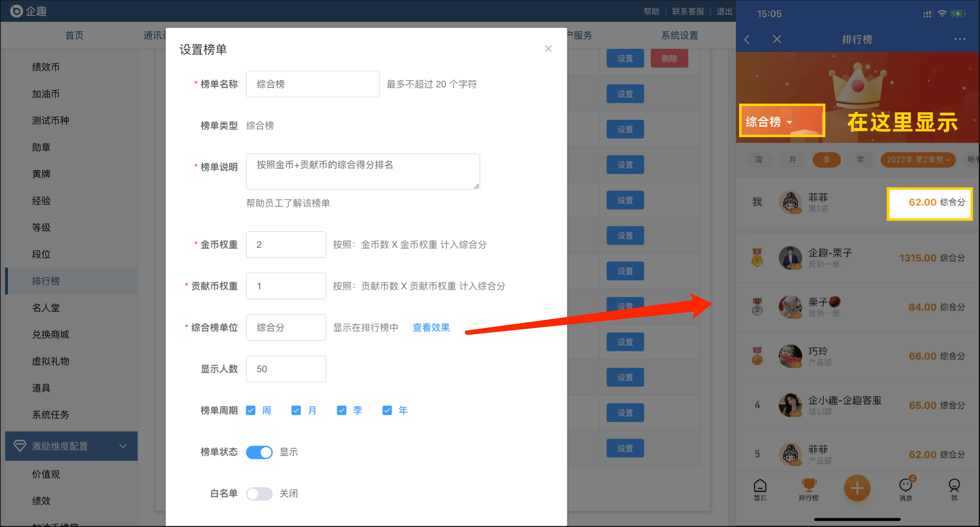Open the 2022年 第2季度 period dropdown
Screen dimensions: 980x527
coord(918,160)
